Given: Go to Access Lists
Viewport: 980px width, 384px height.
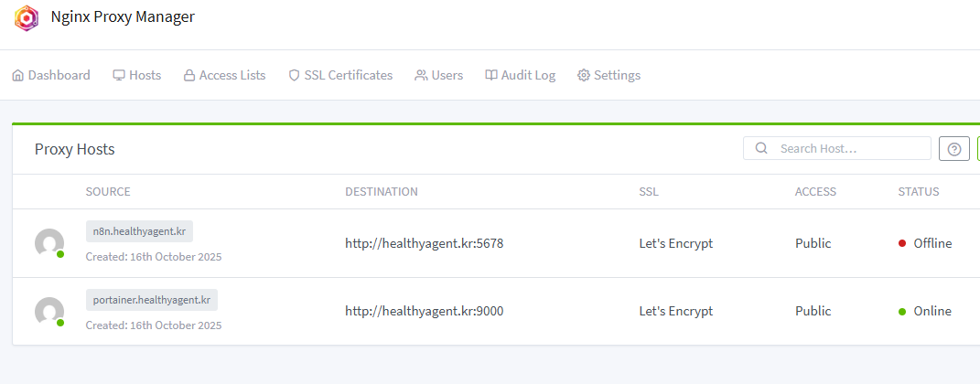Looking at the screenshot, I should [x=224, y=75].
